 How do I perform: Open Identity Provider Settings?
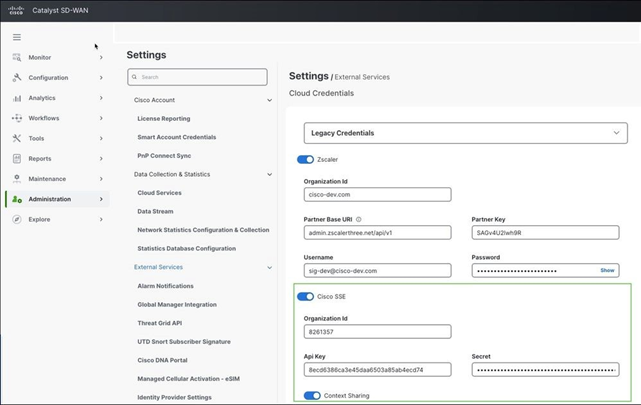(x=174, y=397)
